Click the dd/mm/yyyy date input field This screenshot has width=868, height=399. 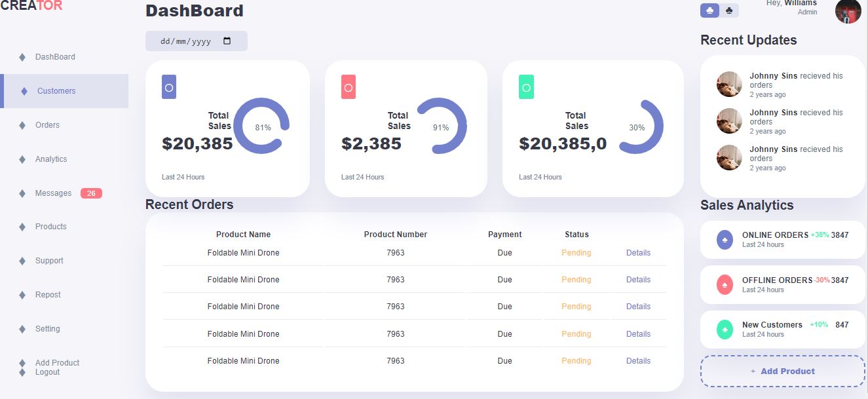coord(186,41)
